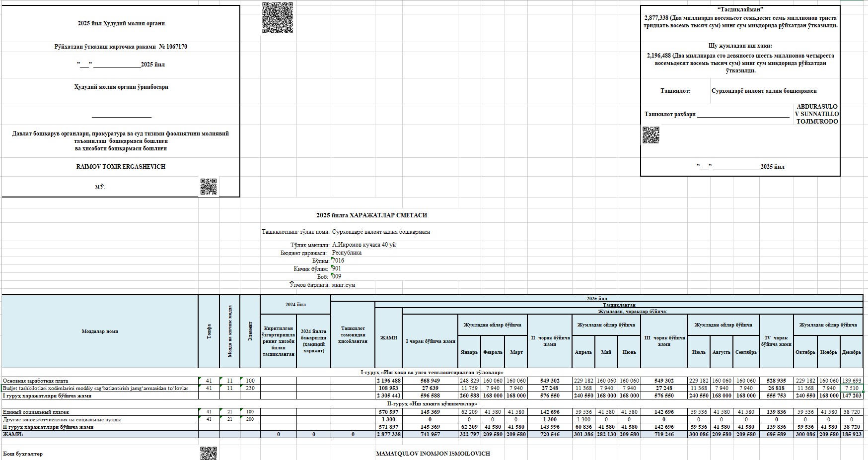Select the May grand total '282 130'
868x460 pixels.
pos(606,434)
